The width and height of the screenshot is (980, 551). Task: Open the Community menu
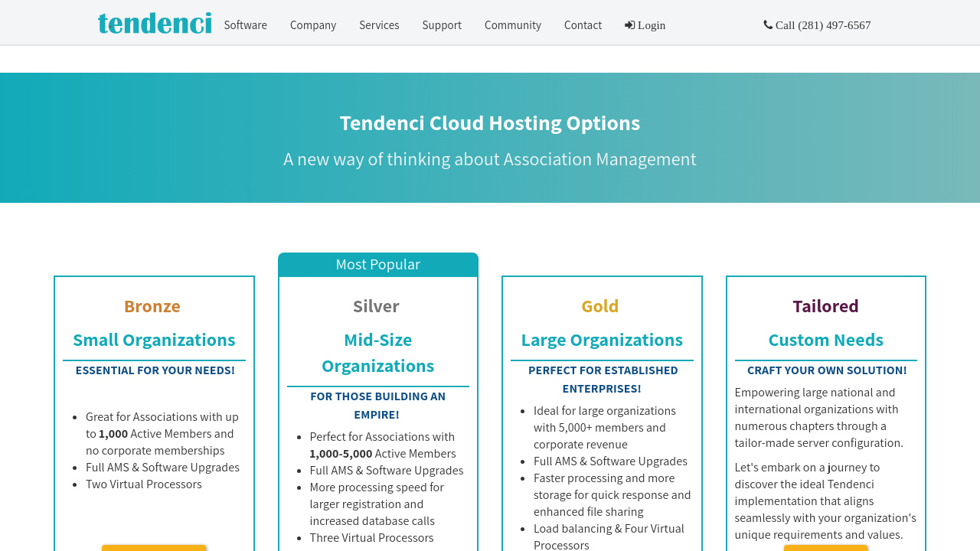click(513, 25)
